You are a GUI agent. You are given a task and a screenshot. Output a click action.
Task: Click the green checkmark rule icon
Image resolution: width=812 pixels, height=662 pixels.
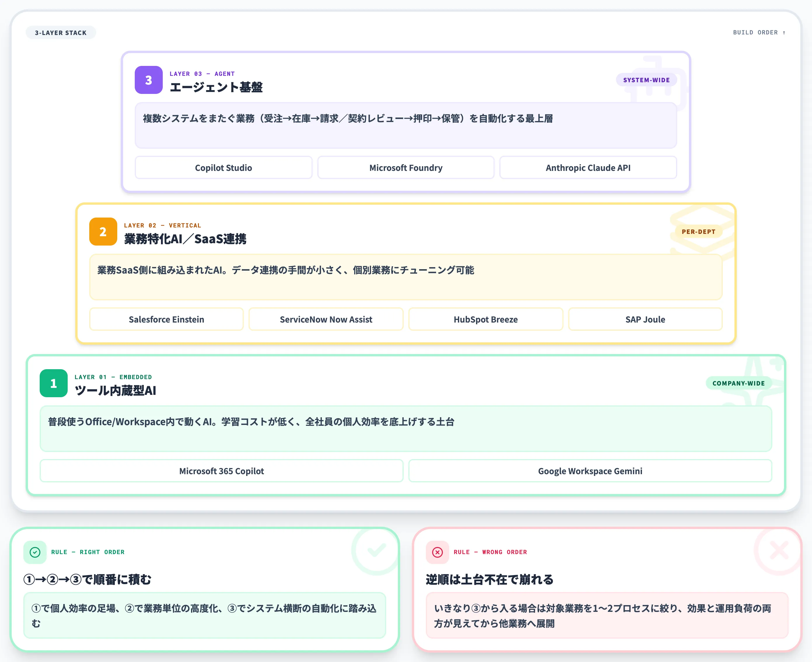point(35,552)
